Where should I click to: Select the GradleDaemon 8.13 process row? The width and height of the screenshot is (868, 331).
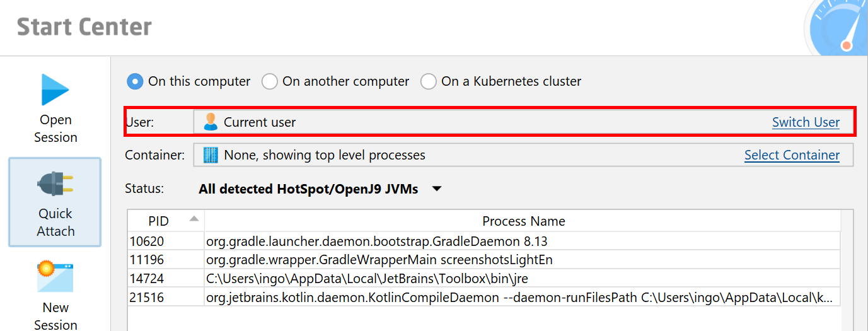[378, 240]
